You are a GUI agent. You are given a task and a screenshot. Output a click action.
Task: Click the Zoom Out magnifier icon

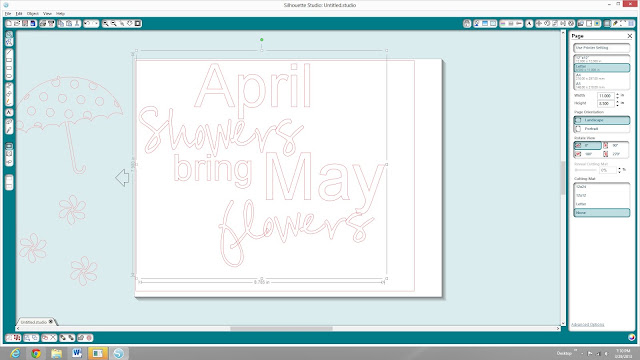point(114,24)
